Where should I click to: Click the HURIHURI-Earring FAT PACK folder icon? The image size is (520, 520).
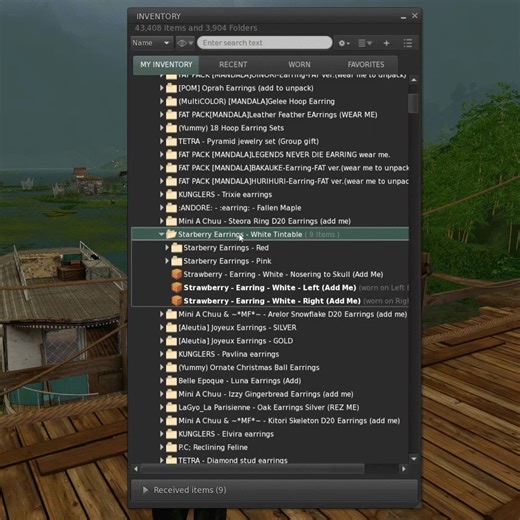tap(171, 181)
